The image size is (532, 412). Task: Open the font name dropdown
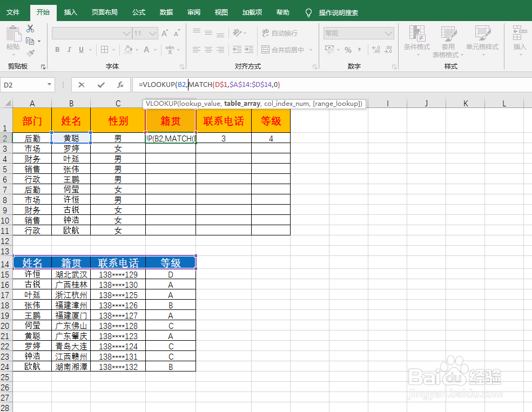coord(126,33)
